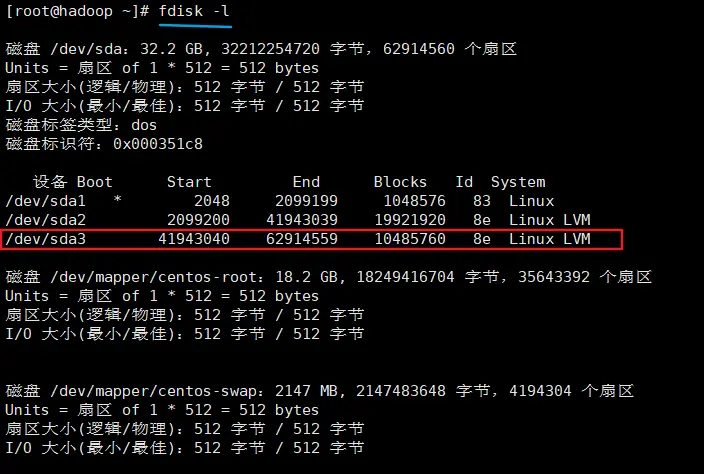Click the partition Id "83"

pyautogui.click(x=482, y=201)
